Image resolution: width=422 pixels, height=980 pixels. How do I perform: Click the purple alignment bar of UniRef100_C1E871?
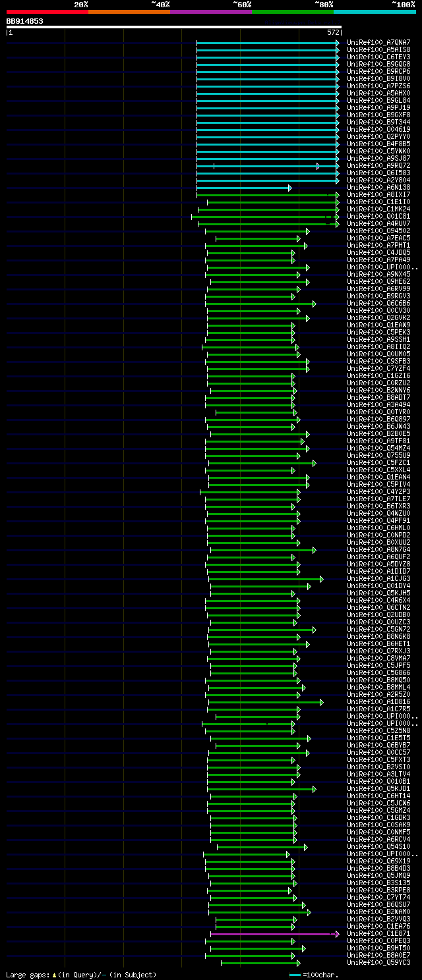[x=275, y=934]
